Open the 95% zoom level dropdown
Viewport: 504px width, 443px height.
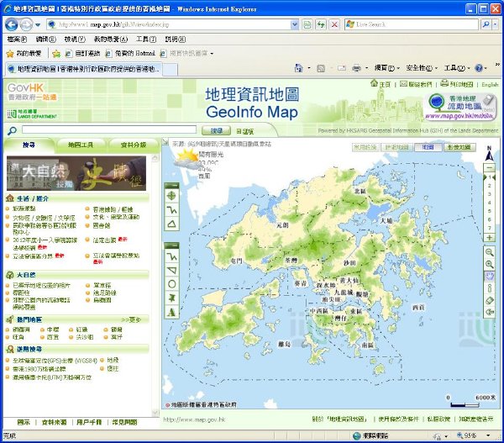pyautogui.click(x=489, y=435)
